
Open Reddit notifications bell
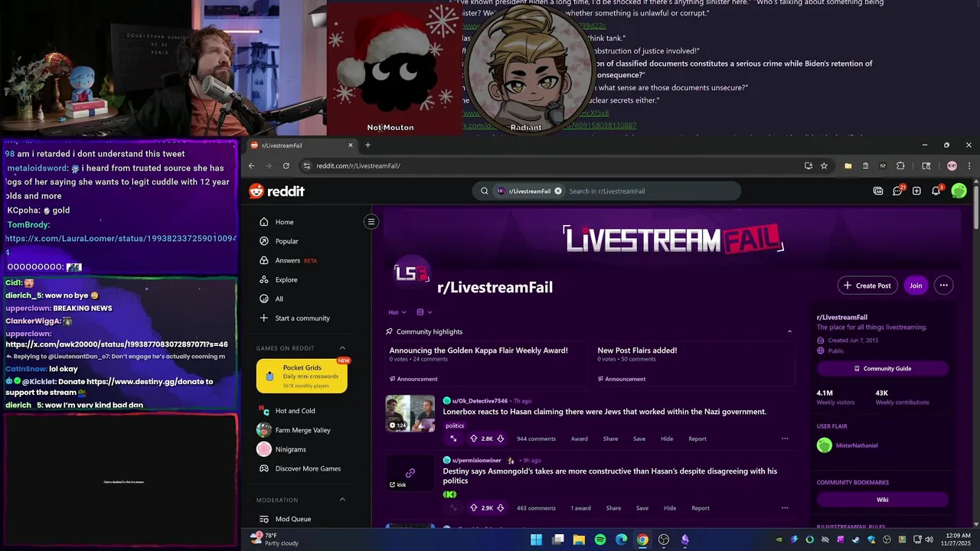936,191
